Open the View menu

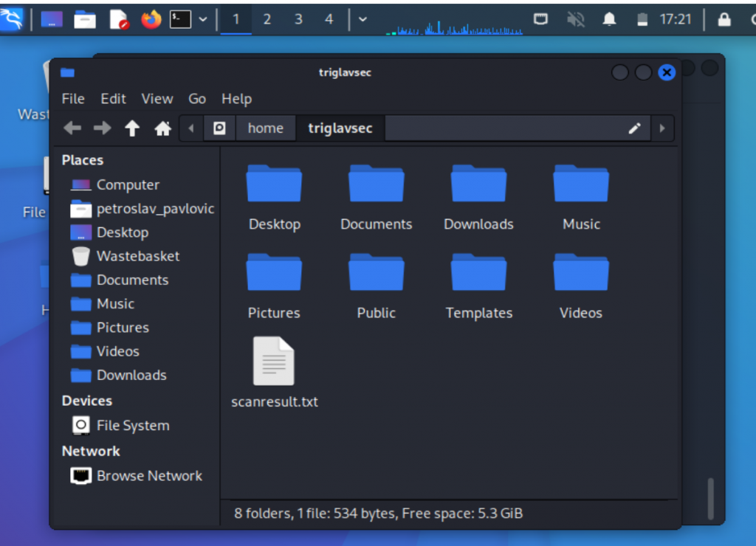(157, 99)
